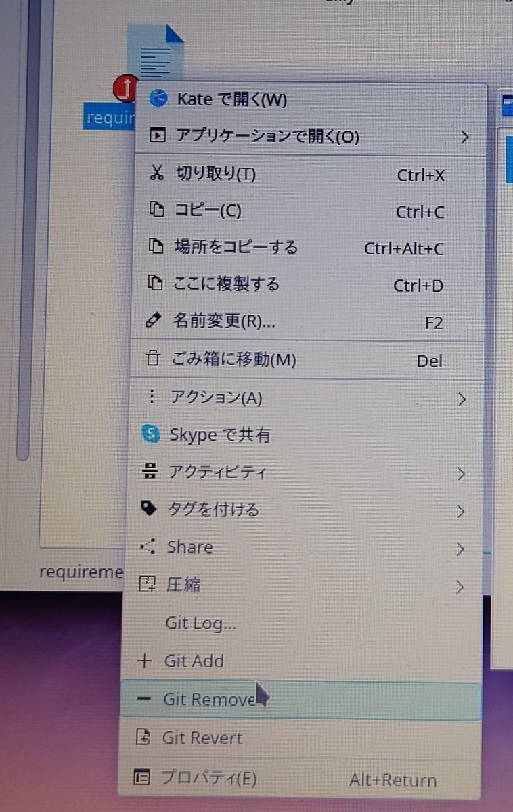Open the アクティビティ entry
Viewport: 513px width, 812px height.
(x=306, y=473)
